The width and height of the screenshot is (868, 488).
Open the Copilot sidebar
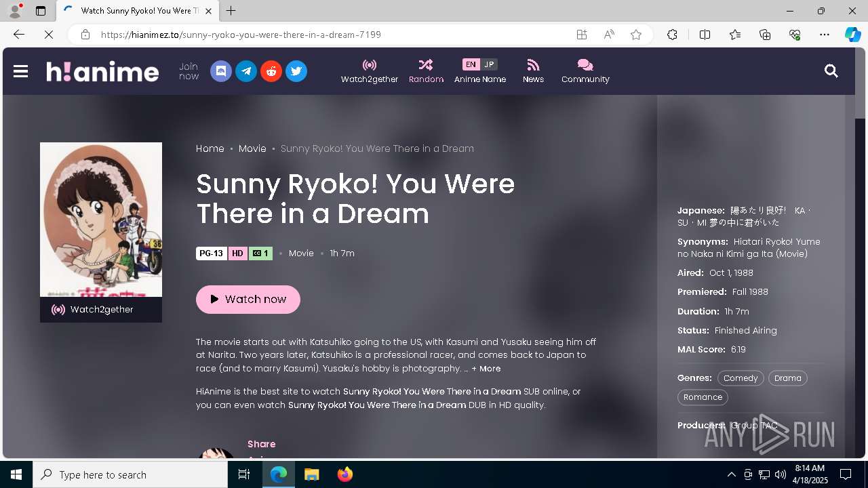(852, 35)
